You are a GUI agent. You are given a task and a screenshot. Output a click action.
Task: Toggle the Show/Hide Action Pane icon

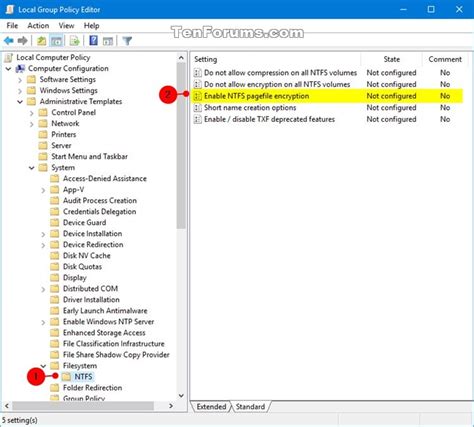click(x=108, y=41)
